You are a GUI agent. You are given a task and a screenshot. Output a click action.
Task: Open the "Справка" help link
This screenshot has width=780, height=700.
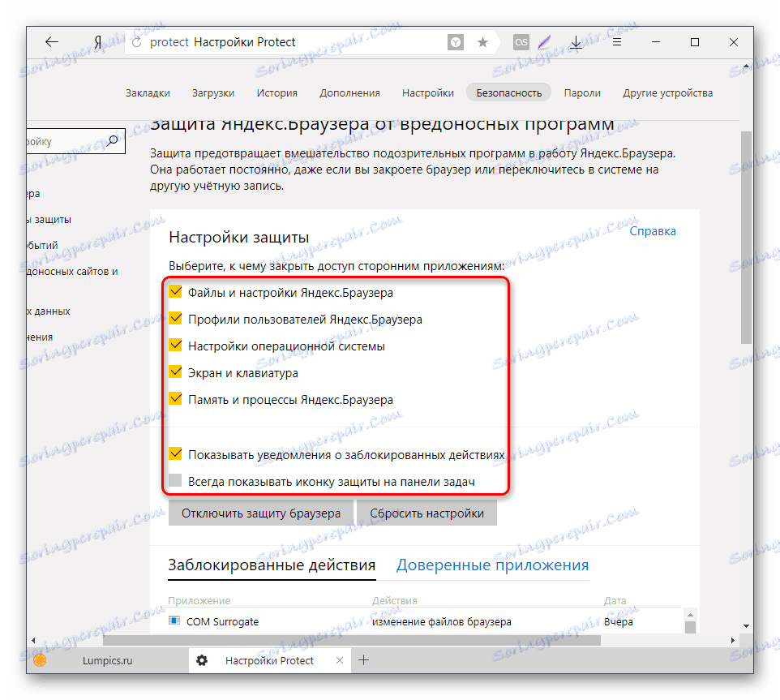point(653,231)
